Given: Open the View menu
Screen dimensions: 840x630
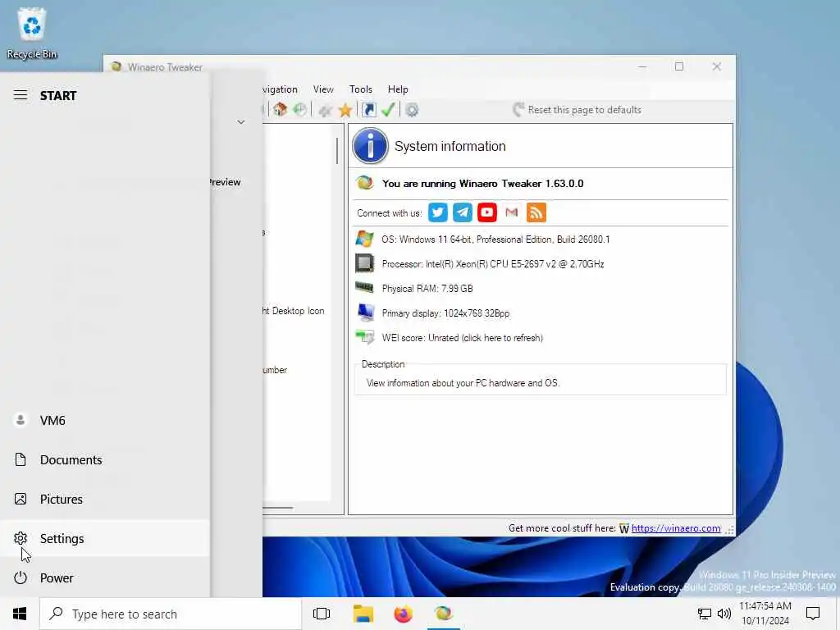Looking at the screenshot, I should (x=323, y=89).
